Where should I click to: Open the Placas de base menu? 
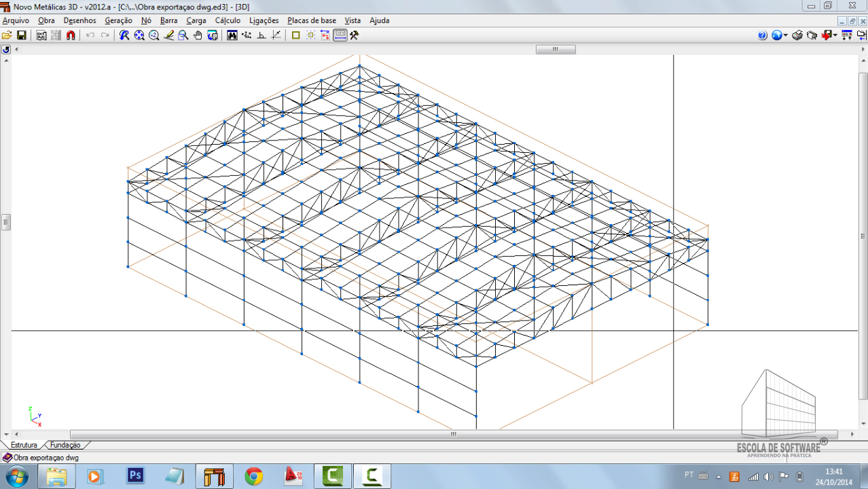tap(311, 20)
